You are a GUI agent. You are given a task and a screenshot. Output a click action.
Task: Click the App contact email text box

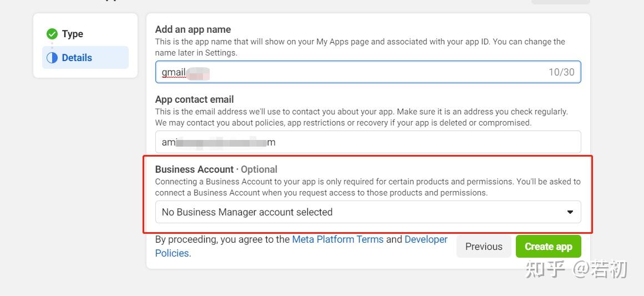coord(366,142)
